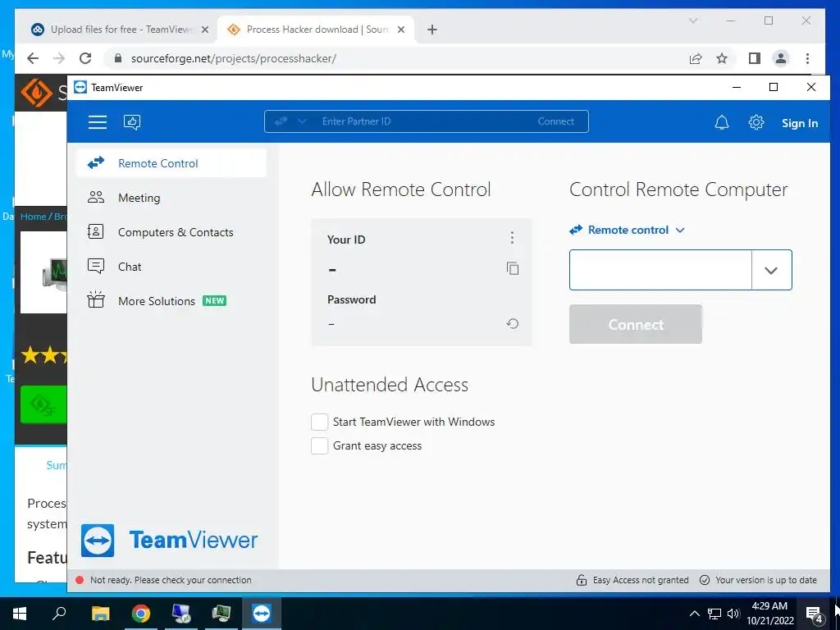Viewport: 840px width, 630px height.
Task: Click the TeamViewer logo in sidebar
Action: point(169,540)
